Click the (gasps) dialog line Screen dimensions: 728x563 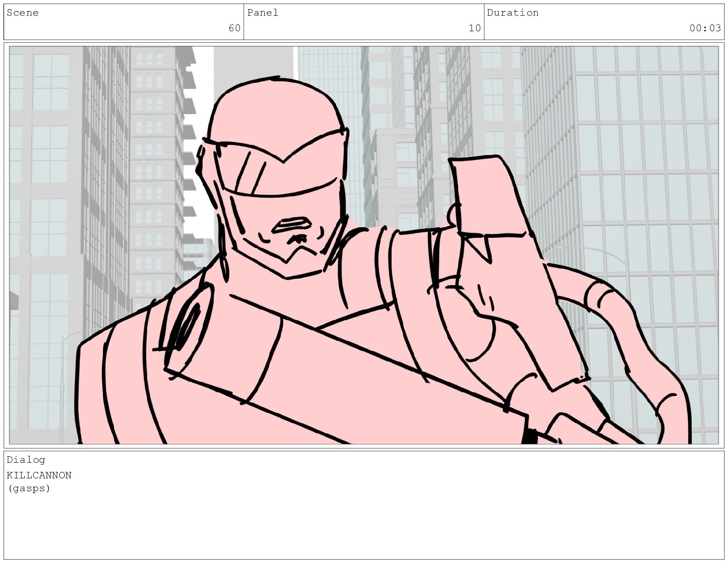point(28,488)
